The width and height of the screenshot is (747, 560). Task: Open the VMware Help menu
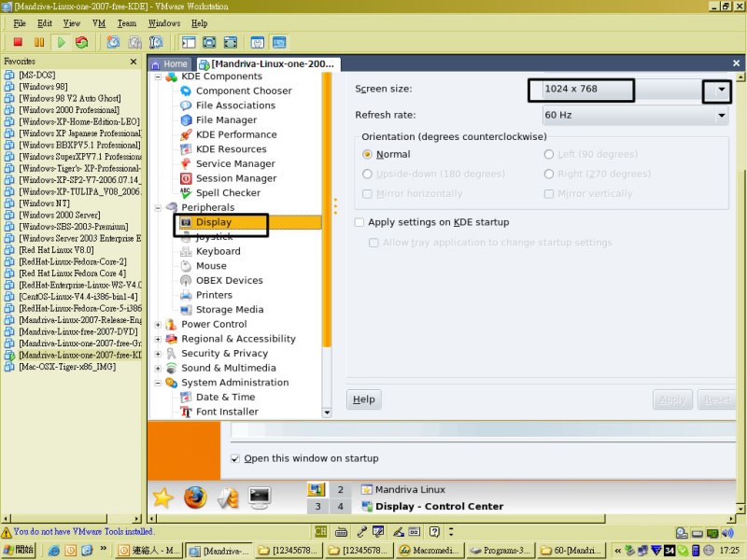pyautogui.click(x=199, y=23)
